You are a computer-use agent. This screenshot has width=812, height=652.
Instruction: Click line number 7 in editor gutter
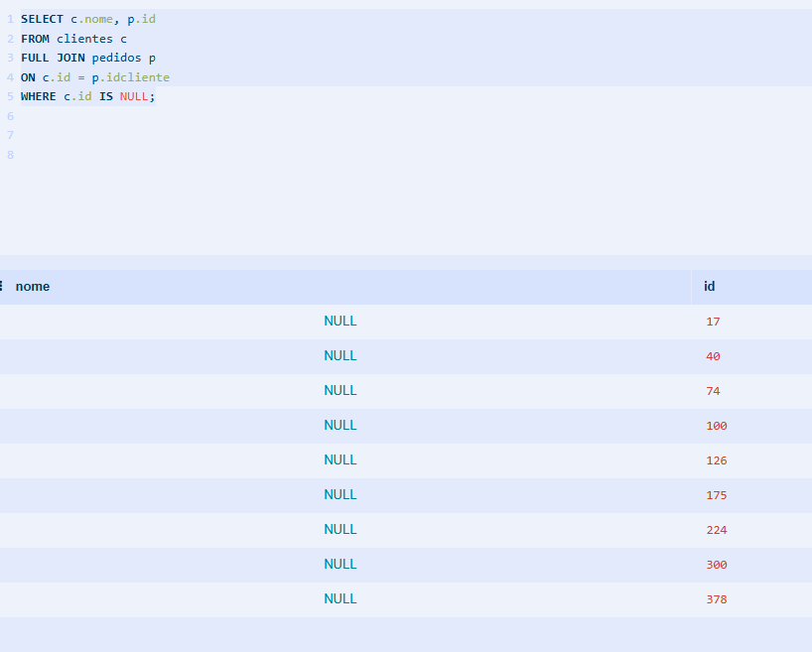(10, 136)
